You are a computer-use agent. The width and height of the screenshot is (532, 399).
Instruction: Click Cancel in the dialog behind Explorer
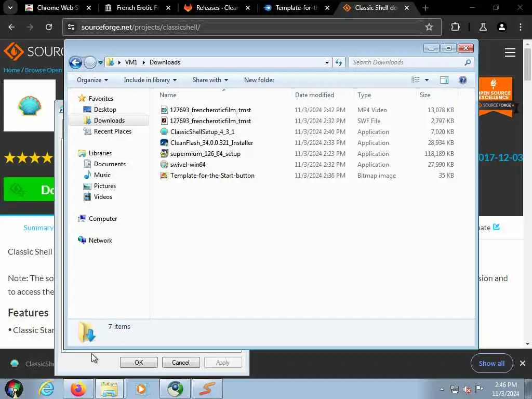180,362
